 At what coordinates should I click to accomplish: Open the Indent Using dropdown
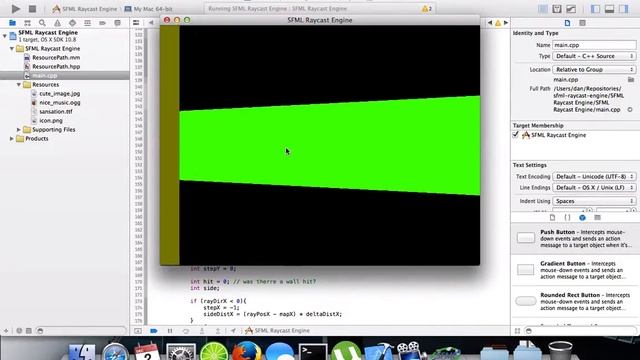594,201
